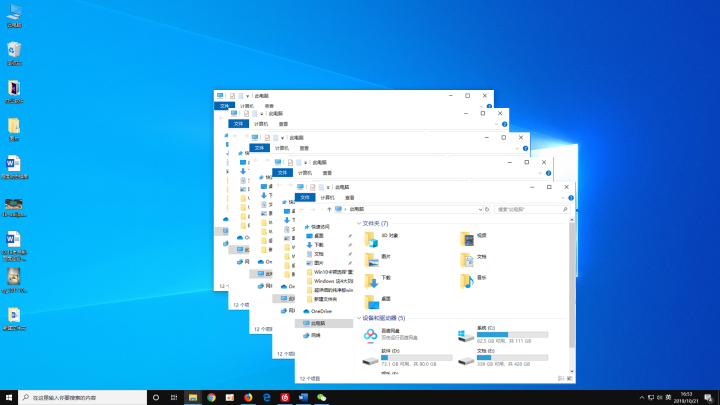Screen dimensions: 720x405
Task: Click the Cortana circle on the taskbar
Action: [x=156, y=398]
